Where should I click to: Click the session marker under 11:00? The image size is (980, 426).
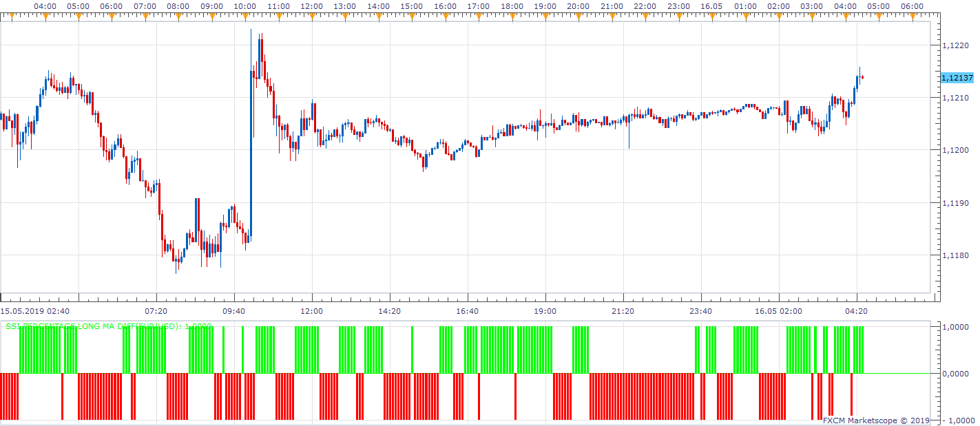pos(279,16)
